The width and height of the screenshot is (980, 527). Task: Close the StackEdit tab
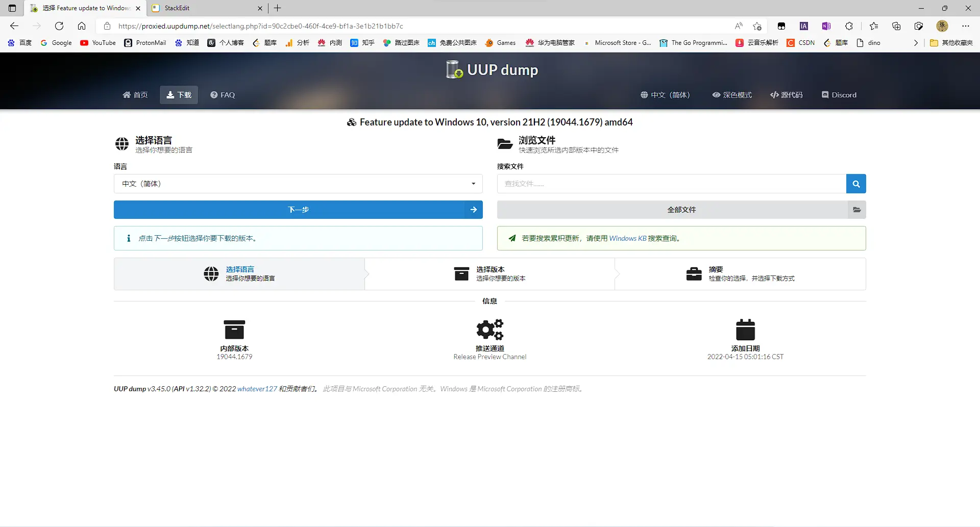(x=260, y=8)
